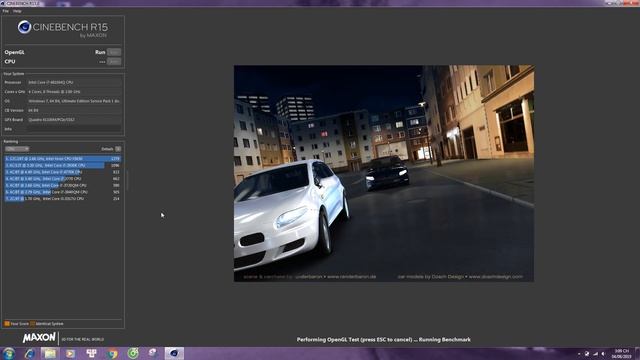Select the rank 7 ranking row scoring 214

pyautogui.click(x=62, y=198)
